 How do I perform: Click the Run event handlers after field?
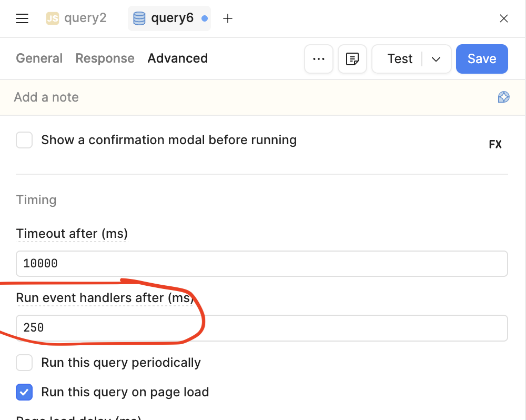261,328
